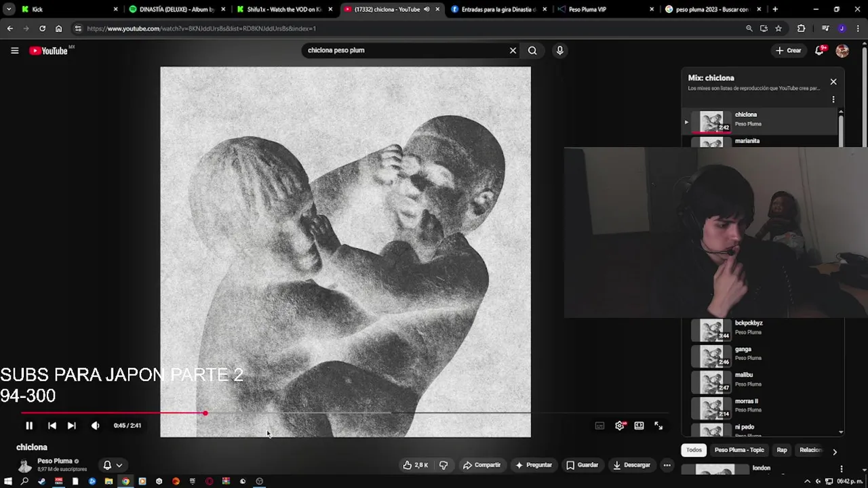The width and height of the screenshot is (868, 488).
Task: Open Windows taskbar search
Action: (24, 481)
